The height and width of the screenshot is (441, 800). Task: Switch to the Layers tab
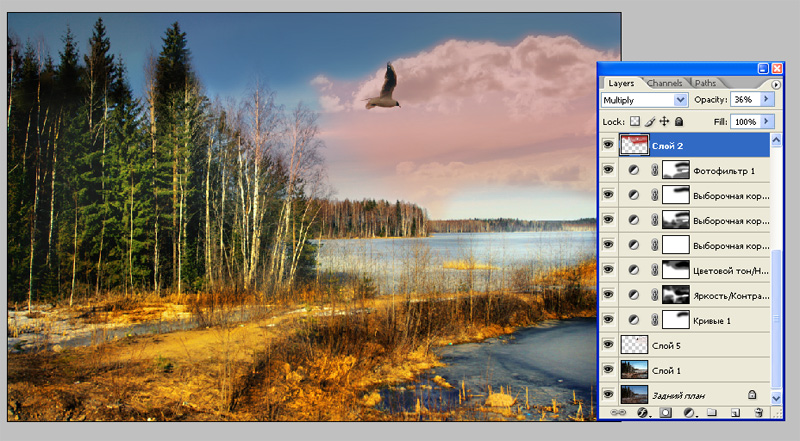pos(621,83)
